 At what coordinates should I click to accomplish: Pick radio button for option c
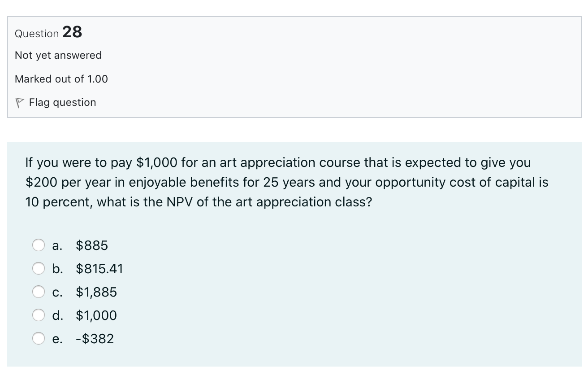click(39, 292)
